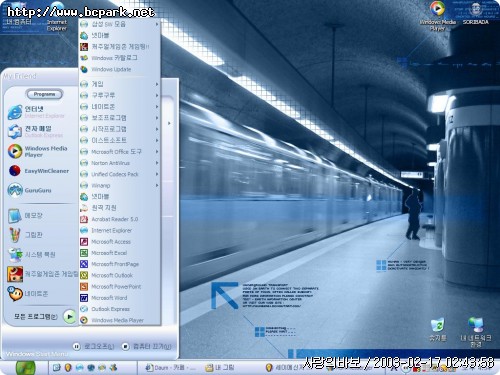Open Outlook Express in programs list
The height and width of the screenshot is (375, 500).
[105, 309]
